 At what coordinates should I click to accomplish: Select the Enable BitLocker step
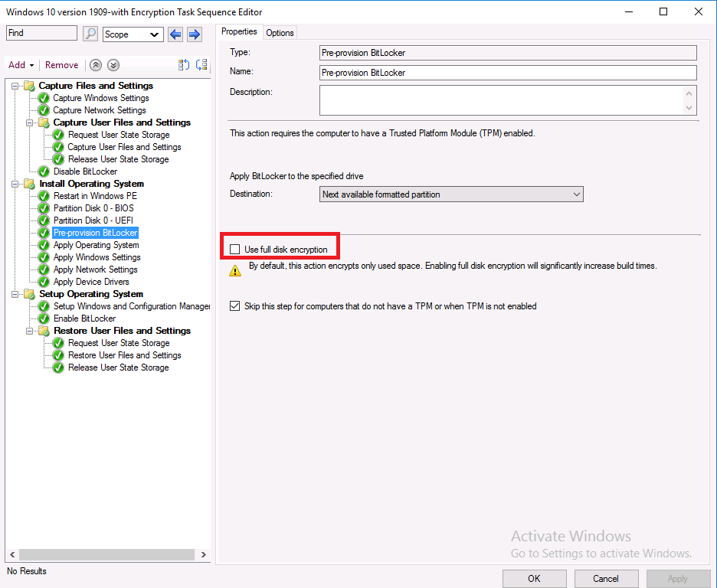point(84,318)
